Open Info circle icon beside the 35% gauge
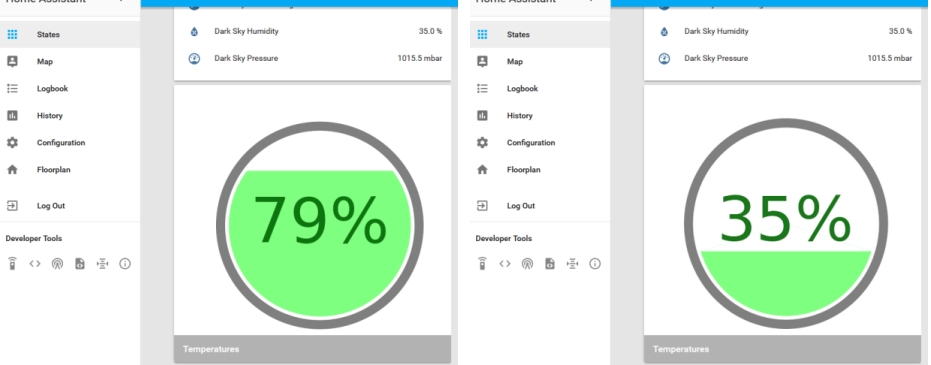This screenshot has width=931, height=365. [595, 264]
